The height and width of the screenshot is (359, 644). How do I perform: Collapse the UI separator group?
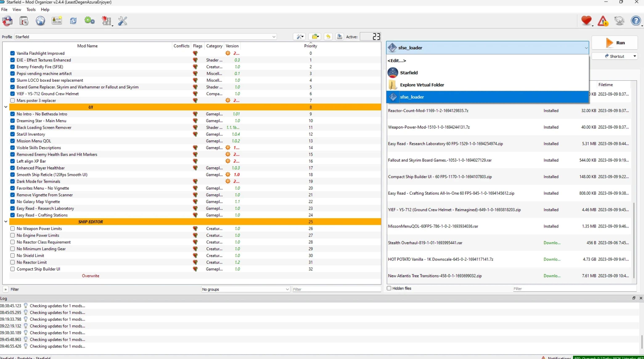[x=6, y=107]
